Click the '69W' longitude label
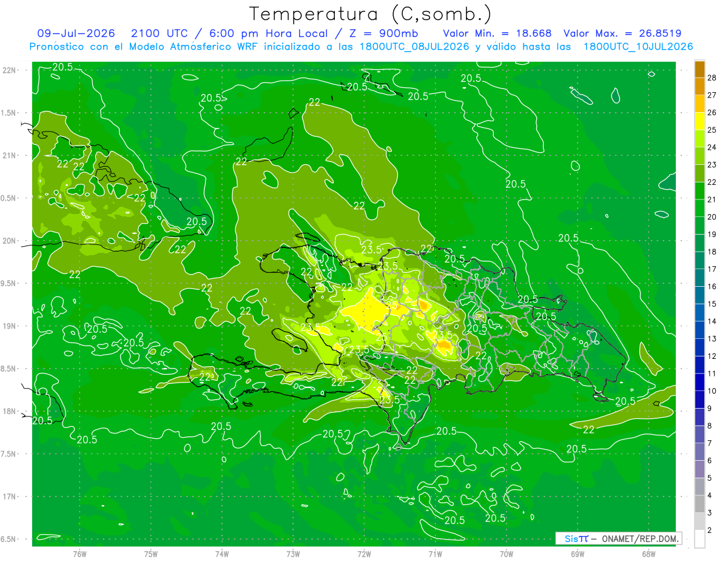The height and width of the screenshot is (562, 728). pyautogui.click(x=577, y=554)
